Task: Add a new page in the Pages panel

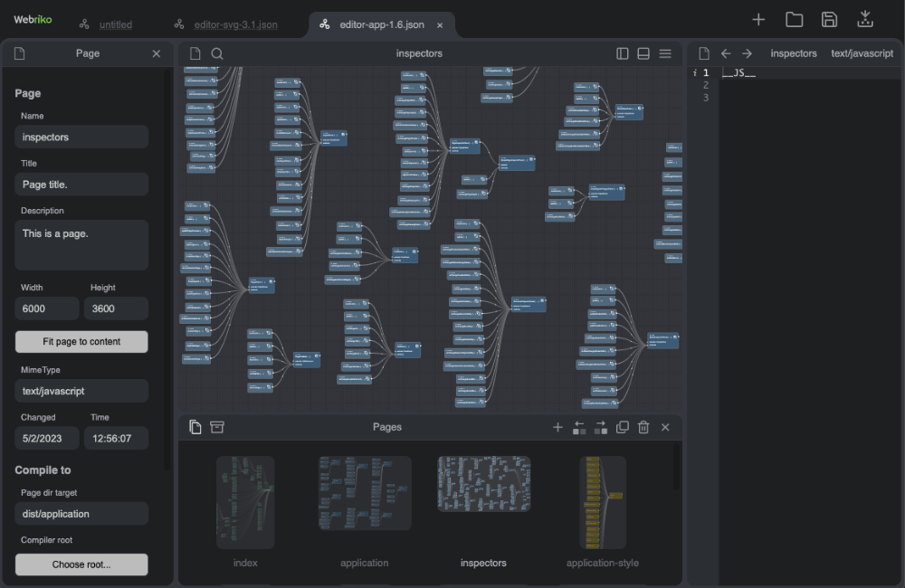Action: click(557, 427)
